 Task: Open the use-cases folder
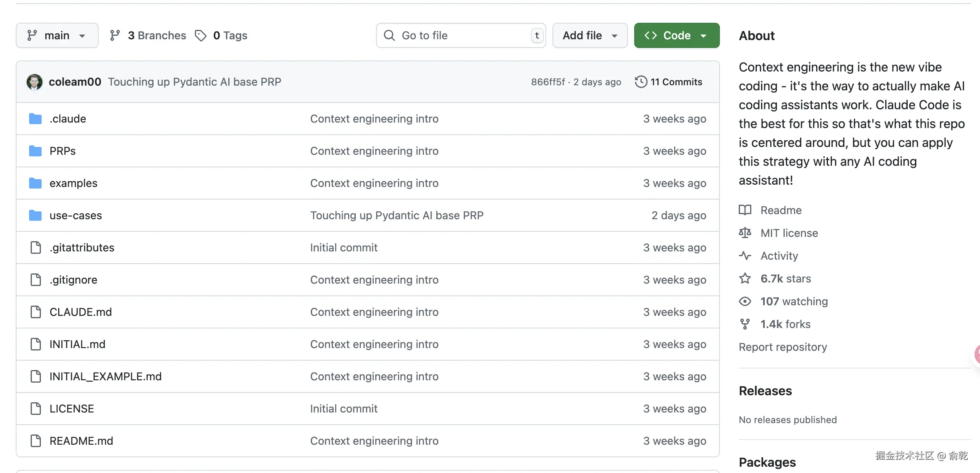[x=75, y=215]
